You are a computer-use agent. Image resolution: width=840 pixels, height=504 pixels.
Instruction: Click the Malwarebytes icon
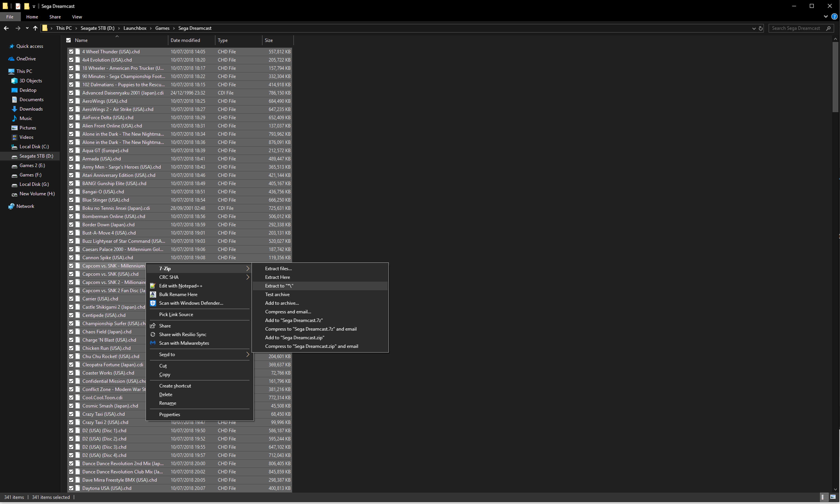(x=153, y=343)
